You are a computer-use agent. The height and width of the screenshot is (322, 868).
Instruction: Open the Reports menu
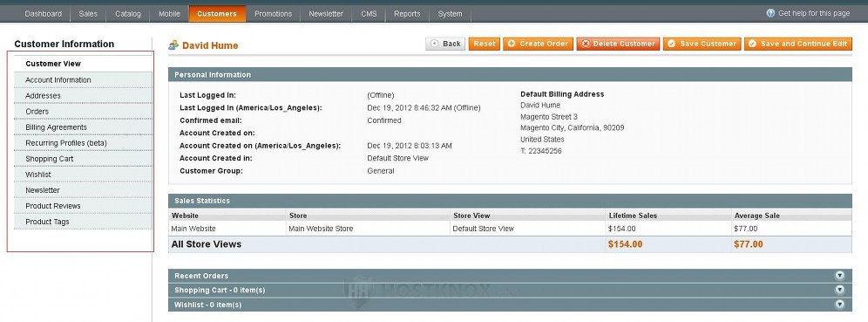[x=407, y=14]
